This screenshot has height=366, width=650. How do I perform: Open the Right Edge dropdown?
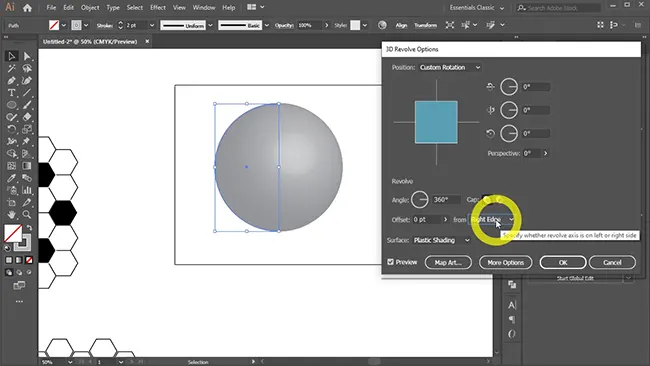pos(492,219)
